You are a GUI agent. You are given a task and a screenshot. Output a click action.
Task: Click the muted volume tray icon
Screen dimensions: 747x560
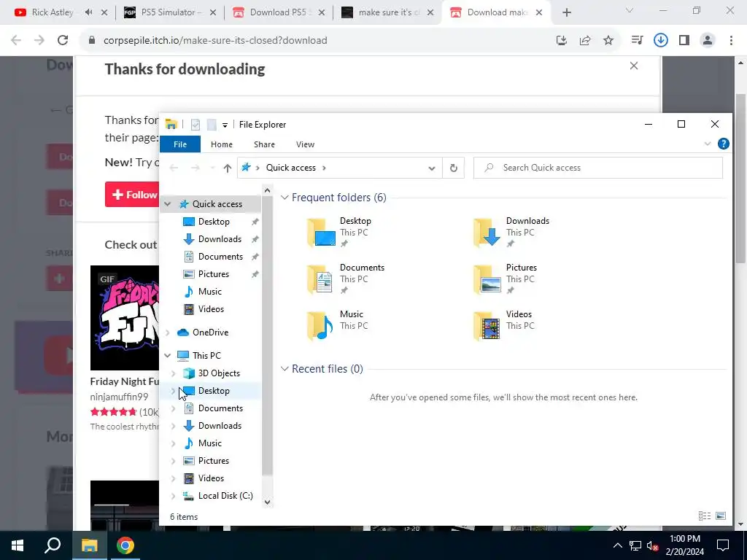[x=651, y=545]
